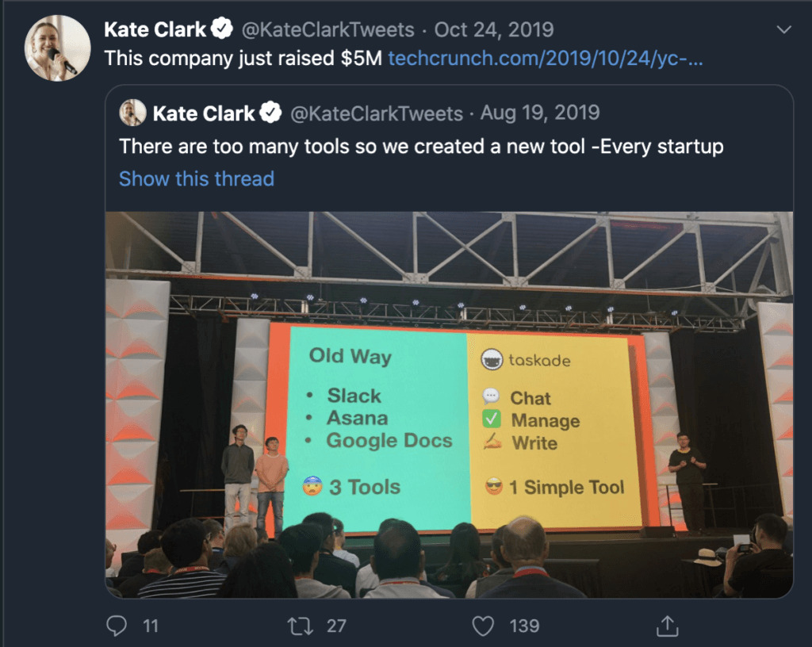The width and height of the screenshot is (812, 647).
Task: Open Kate Clark's profile avatar
Action: click(57, 48)
